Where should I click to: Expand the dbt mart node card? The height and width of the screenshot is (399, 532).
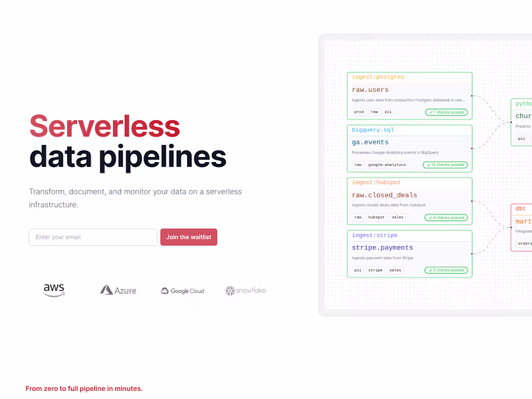click(522, 225)
